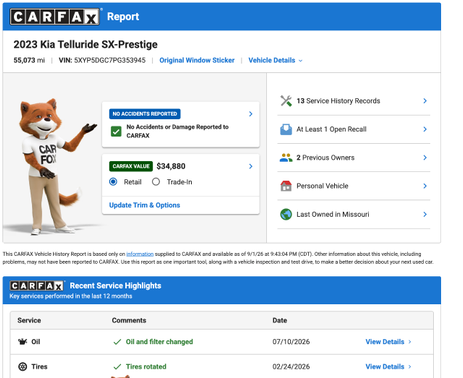
Task: Click the Personal Vehicle label
Action: pyautogui.click(x=322, y=186)
